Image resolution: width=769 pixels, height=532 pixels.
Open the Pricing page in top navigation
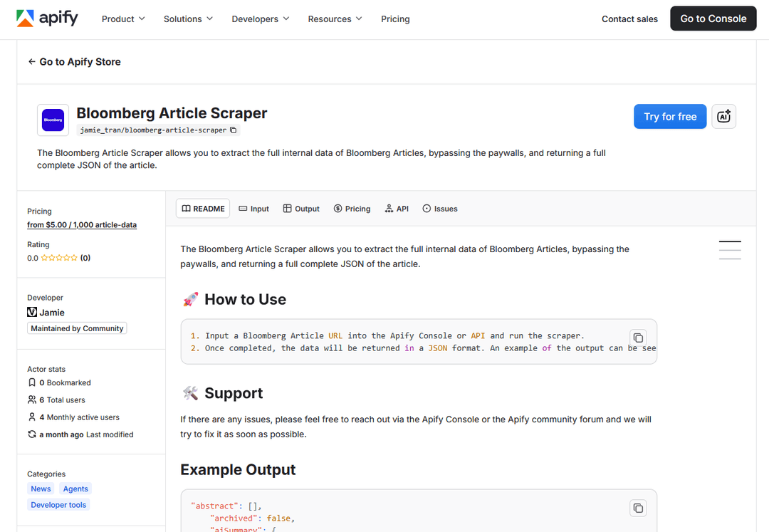[395, 19]
